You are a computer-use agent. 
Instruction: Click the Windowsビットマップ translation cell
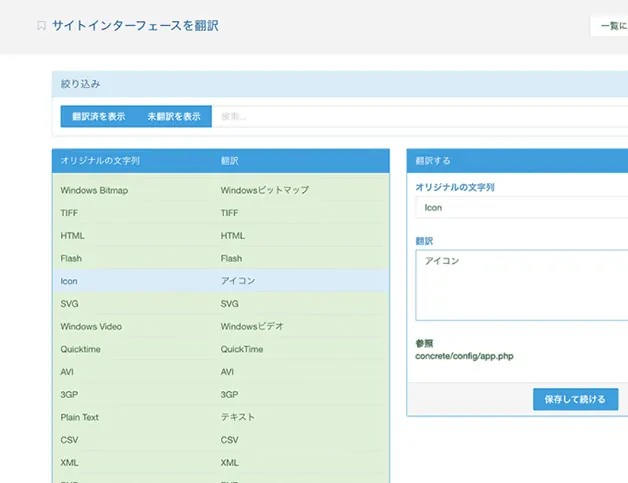(x=265, y=190)
